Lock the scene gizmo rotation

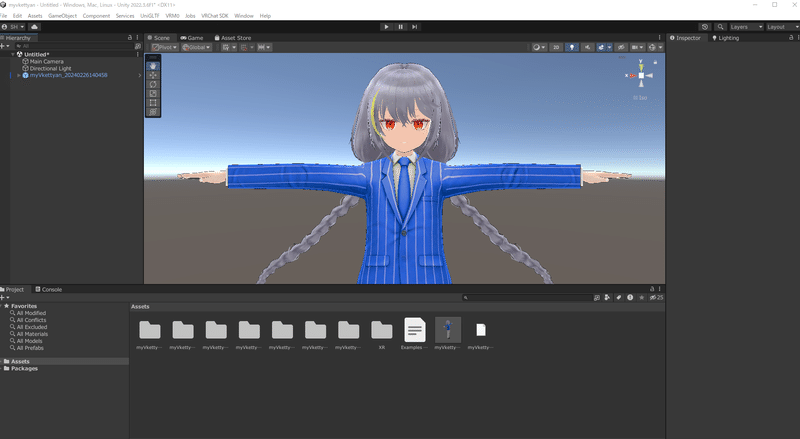(x=655, y=62)
